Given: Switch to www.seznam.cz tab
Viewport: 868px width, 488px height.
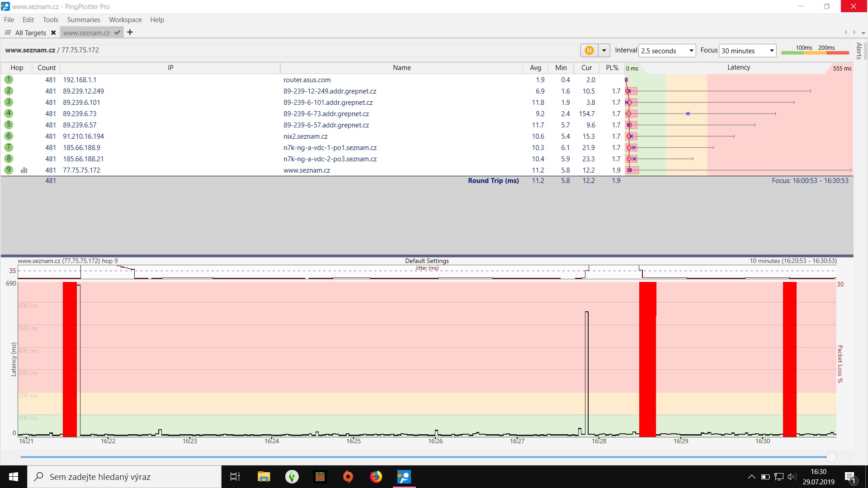Looking at the screenshot, I should click(86, 33).
